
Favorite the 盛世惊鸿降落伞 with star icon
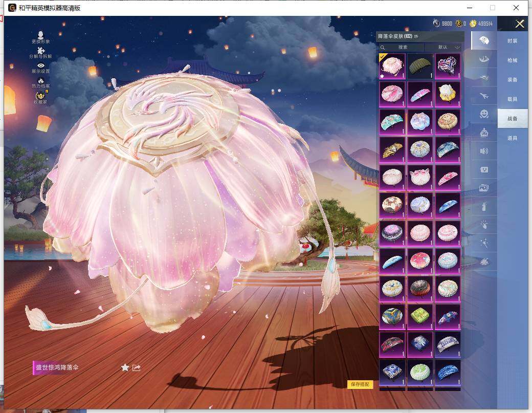[125, 367]
